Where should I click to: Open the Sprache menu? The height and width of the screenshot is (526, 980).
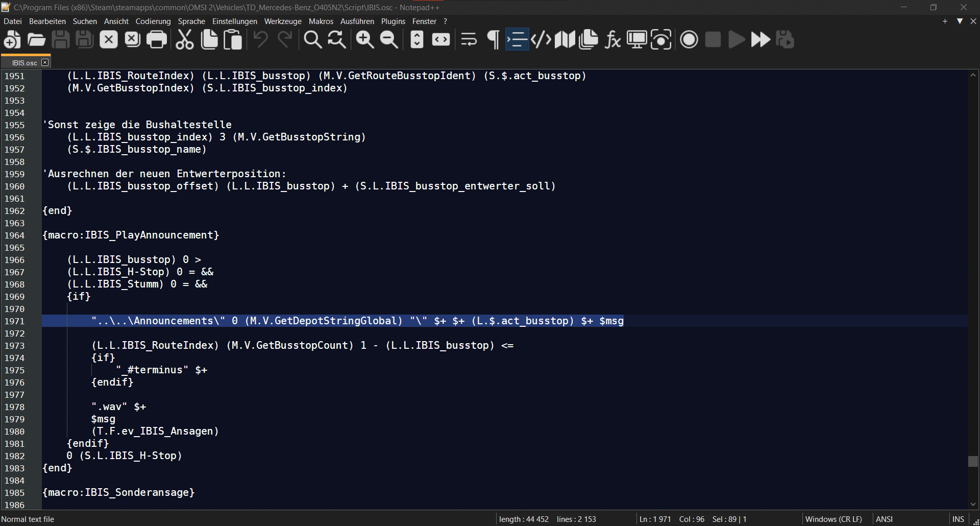coord(191,21)
